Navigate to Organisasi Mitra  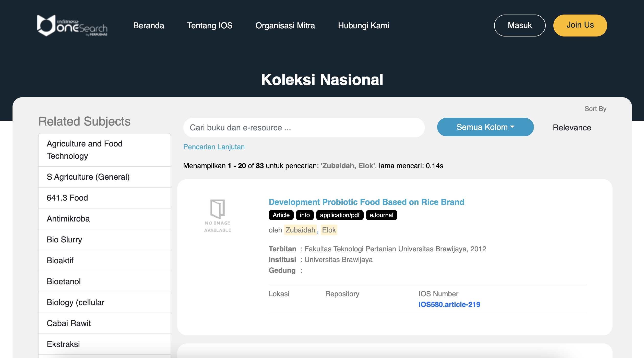(x=285, y=26)
